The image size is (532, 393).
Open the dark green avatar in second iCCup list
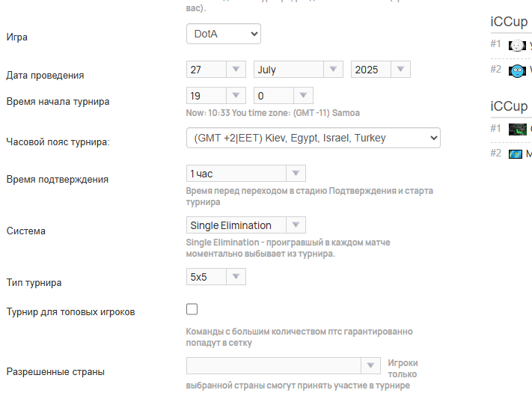point(518,130)
